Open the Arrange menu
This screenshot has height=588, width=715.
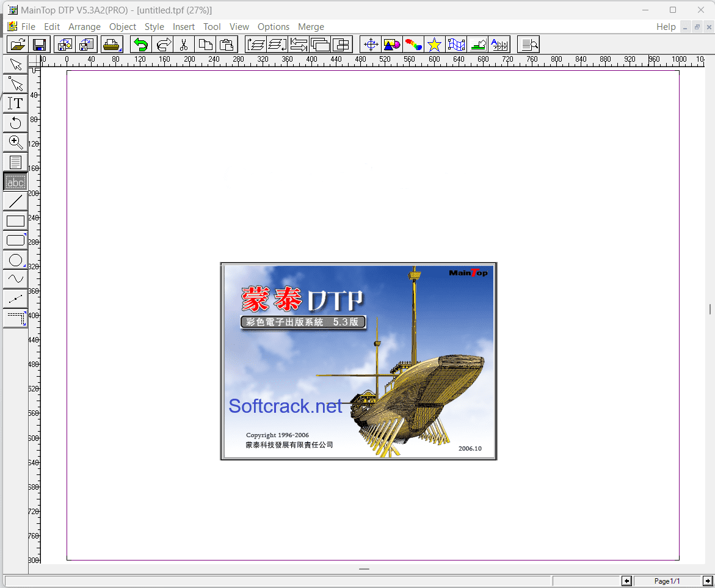[84, 27]
